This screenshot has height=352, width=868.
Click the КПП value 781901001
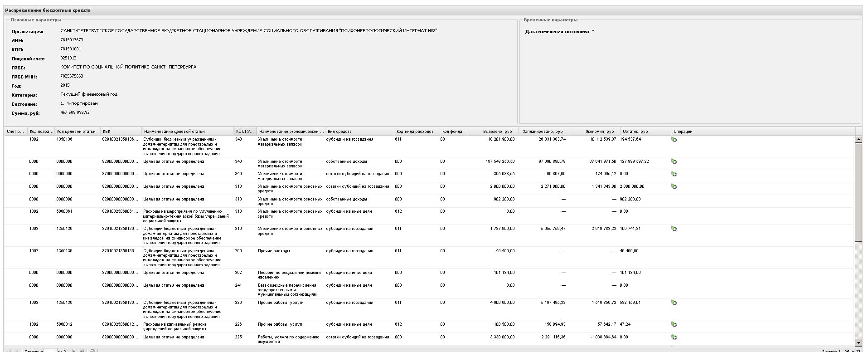[x=71, y=49]
